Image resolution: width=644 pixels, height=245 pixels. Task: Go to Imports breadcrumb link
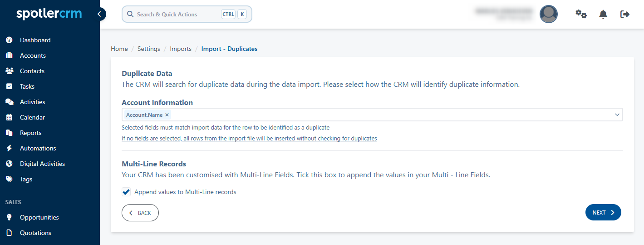point(181,49)
